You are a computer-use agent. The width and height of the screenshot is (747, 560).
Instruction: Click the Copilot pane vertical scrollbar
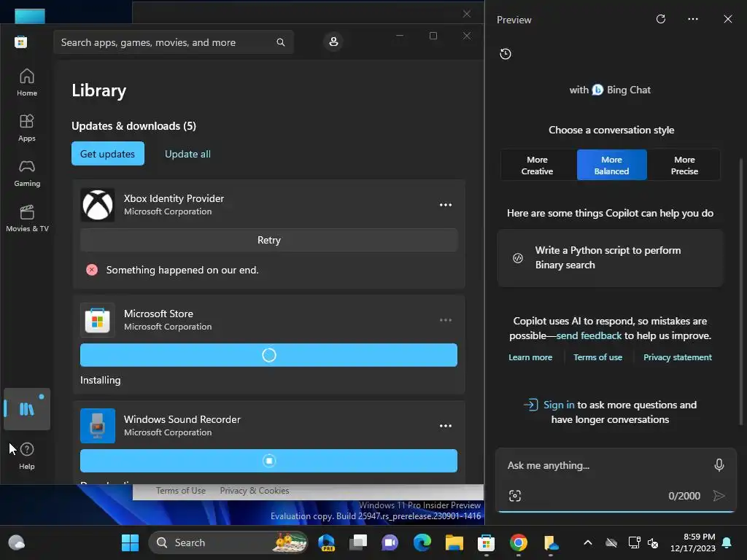point(741,292)
